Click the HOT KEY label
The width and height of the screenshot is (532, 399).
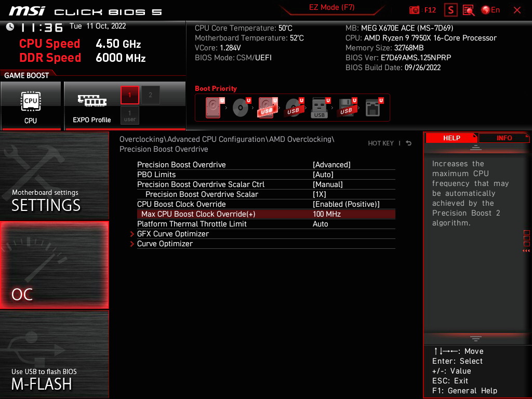pyautogui.click(x=381, y=143)
